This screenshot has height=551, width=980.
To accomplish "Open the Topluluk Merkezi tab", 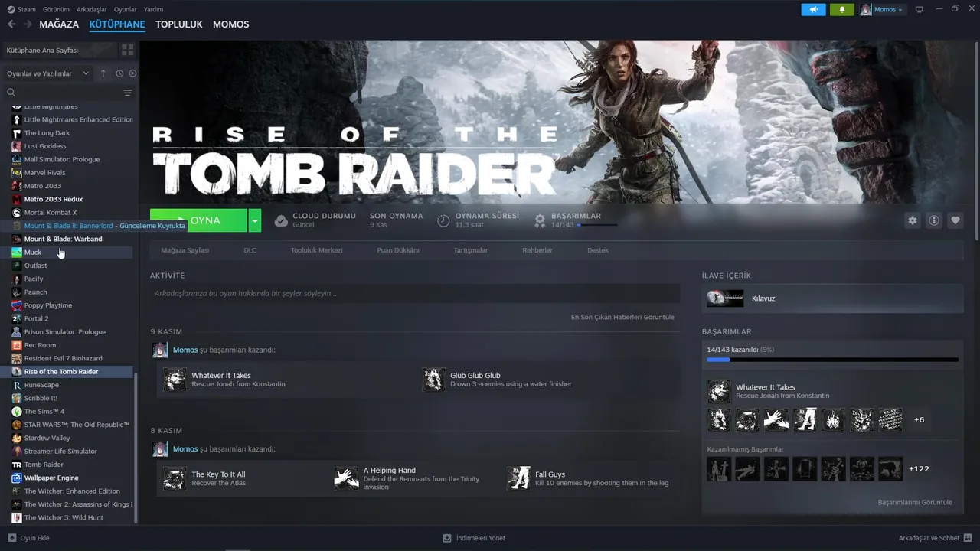I will pyautogui.click(x=316, y=250).
